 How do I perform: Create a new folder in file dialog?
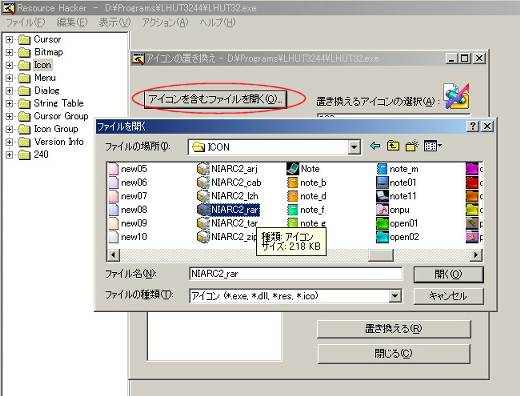412,146
